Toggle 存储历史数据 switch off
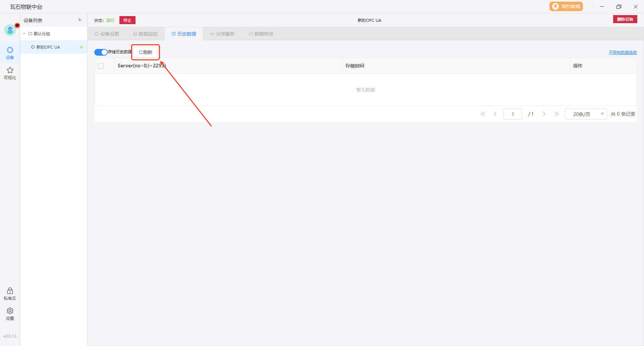This screenshot has height=346, width=644. point(101,52)
